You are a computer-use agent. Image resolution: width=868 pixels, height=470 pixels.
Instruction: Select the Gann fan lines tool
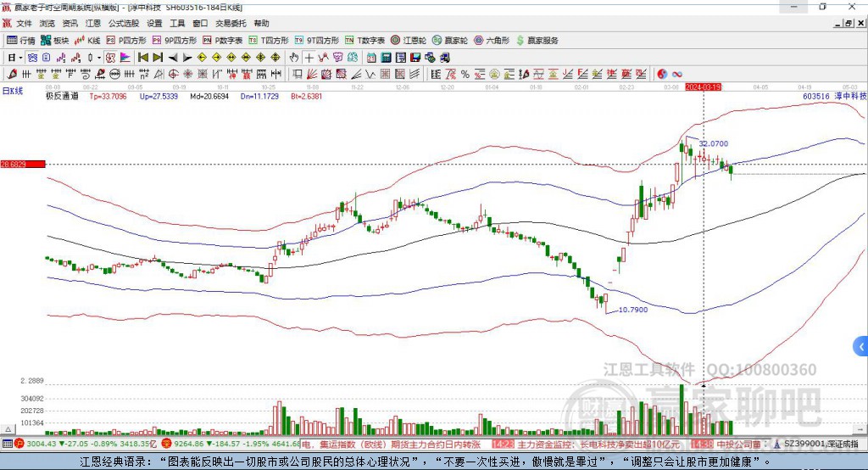pyautogui.click(x=311, y=74)
